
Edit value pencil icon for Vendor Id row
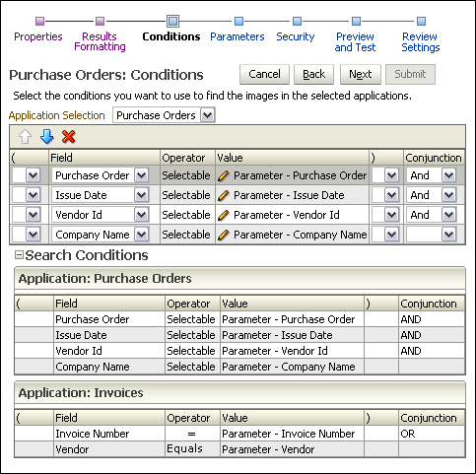click(x=224, y=215)
